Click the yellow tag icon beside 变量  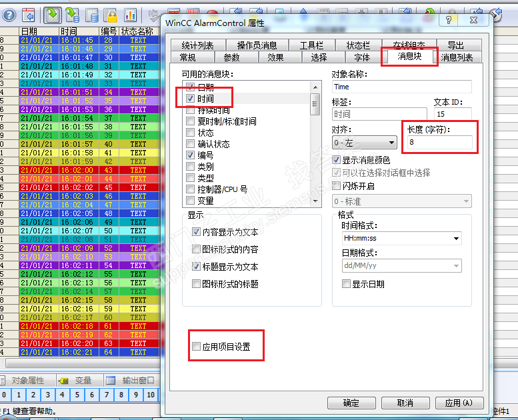63,381
